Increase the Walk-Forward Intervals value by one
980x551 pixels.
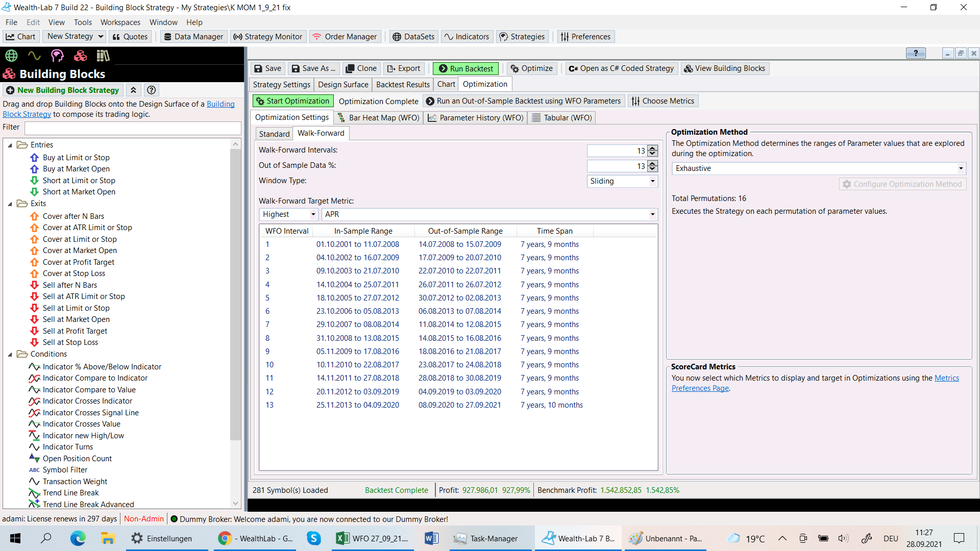[x=652, y=148]
